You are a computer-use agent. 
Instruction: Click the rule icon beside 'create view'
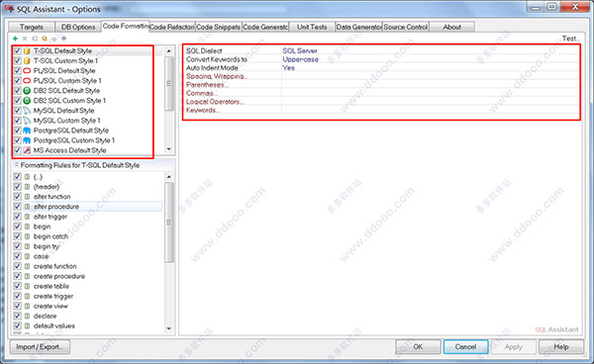pos(27,306)
